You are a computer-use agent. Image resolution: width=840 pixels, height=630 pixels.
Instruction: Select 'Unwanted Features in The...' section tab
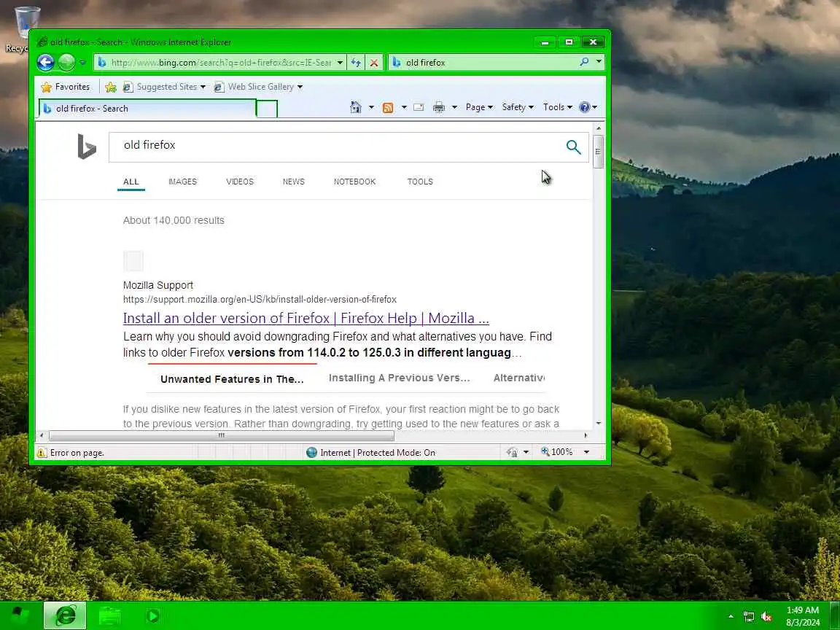[232, 379]
